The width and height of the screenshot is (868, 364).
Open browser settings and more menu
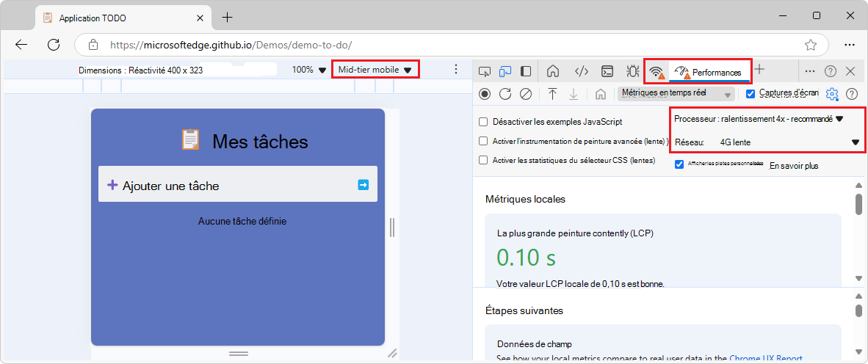[849, 45]
